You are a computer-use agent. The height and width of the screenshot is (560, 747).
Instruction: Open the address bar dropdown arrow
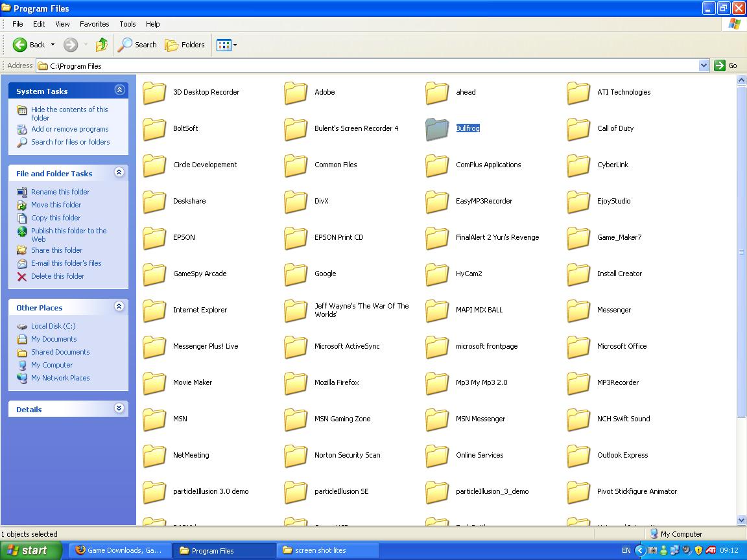pos(704,65)
